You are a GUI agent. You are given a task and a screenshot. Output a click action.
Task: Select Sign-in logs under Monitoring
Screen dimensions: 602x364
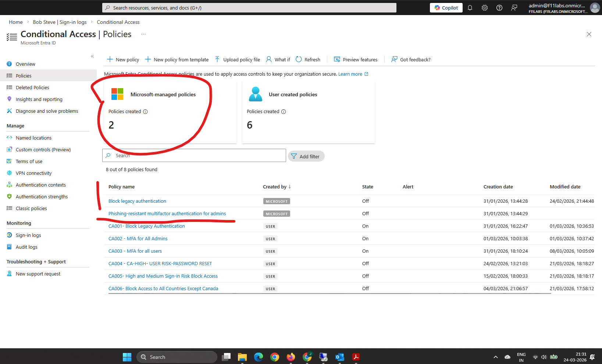28,235
